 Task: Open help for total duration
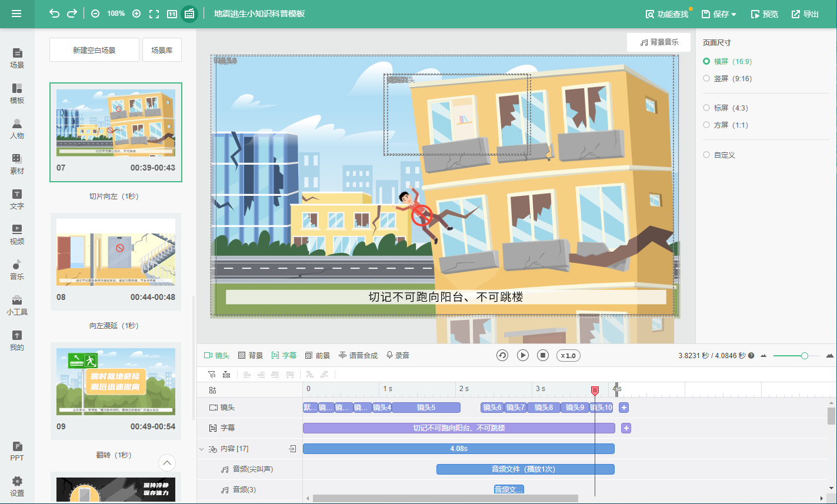point(751,356)
